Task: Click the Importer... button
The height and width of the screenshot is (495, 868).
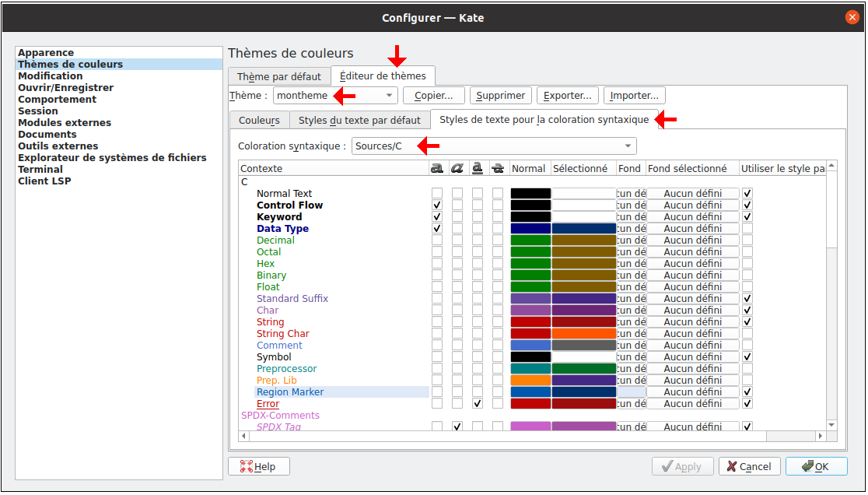Action: (635, 95)
